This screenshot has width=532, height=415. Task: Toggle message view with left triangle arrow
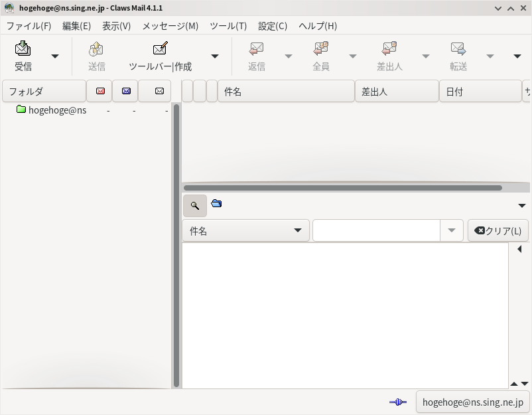click(x=519, y=249)
